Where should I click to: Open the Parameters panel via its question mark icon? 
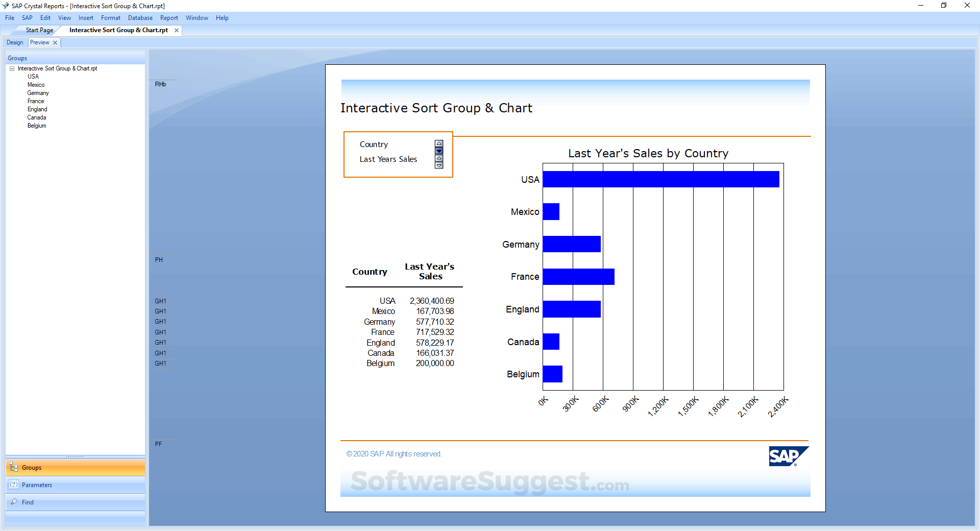point(14,485)
